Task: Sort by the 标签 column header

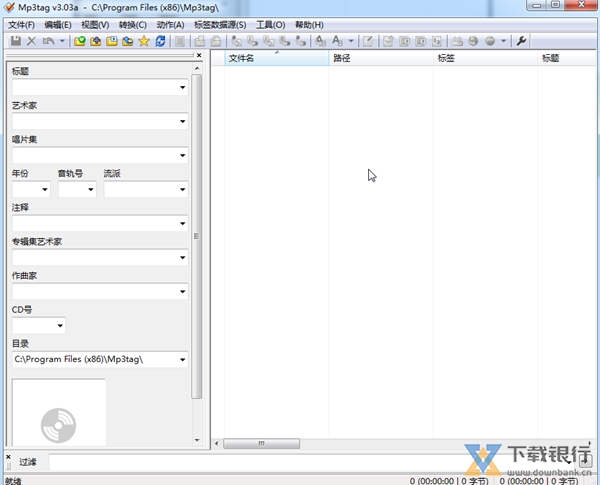Action: click(x=485, y=58)
